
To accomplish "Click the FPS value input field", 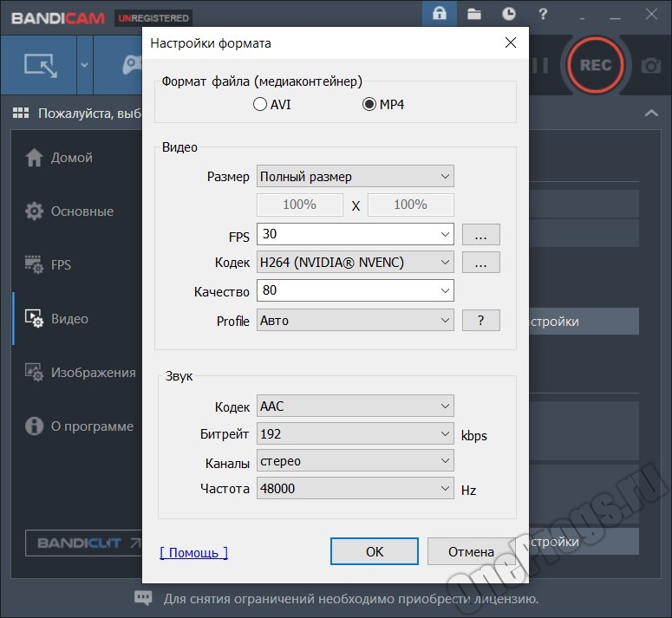I will (347, 234).
